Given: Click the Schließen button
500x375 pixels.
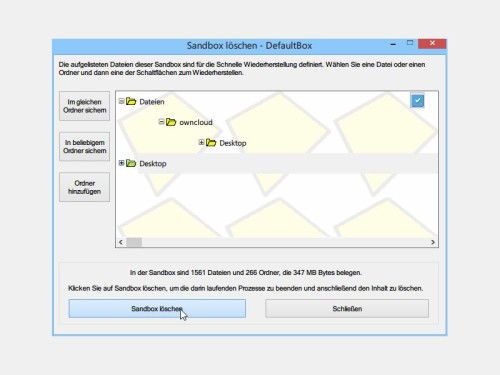Looking at the screenshot, I should pos(347,309).
